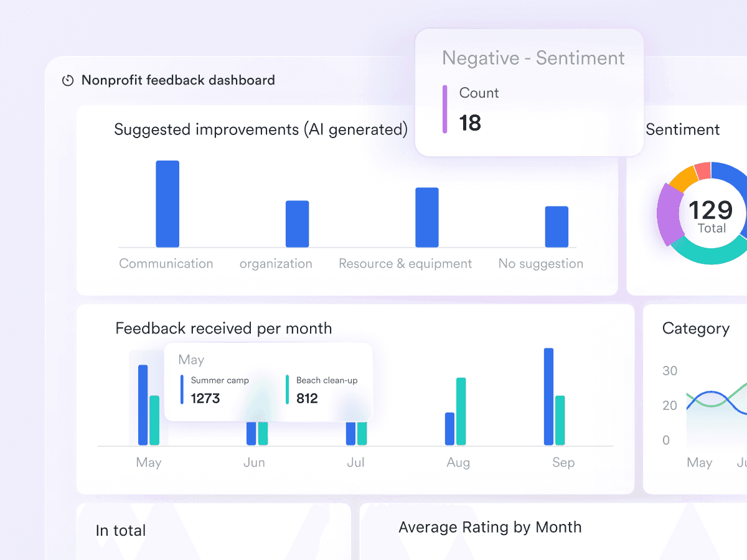The height and width of the screenshot is (560, 747).
Task: Open the Sentiment card heading
Action: click(x=683, y=129)
